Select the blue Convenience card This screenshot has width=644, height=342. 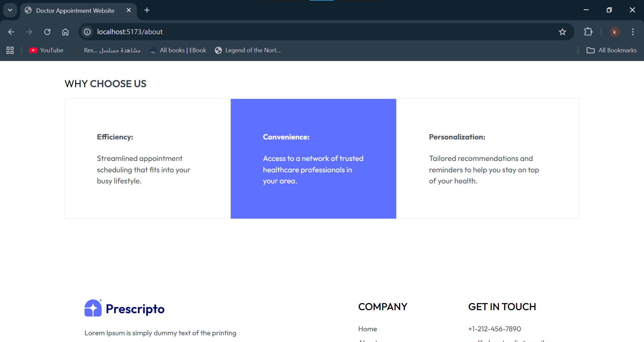pyautogui.click(x=313, y=159)
